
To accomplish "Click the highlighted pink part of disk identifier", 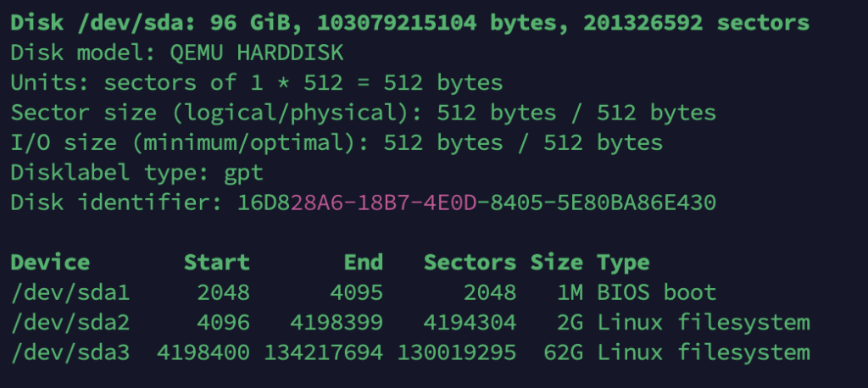I will coord(384,203).
